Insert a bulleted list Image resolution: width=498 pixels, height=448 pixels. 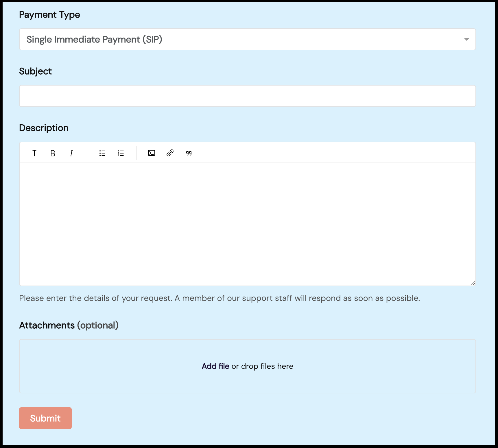coord(102,153)
